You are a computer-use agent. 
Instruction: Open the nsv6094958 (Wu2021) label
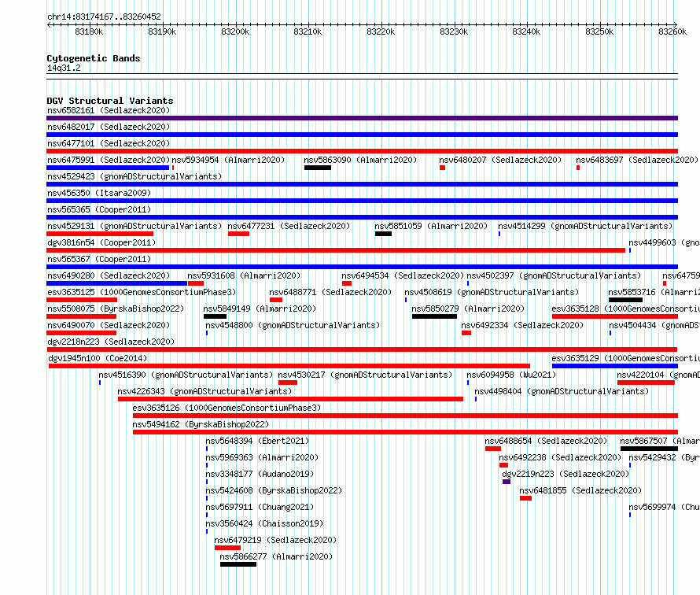511,375
